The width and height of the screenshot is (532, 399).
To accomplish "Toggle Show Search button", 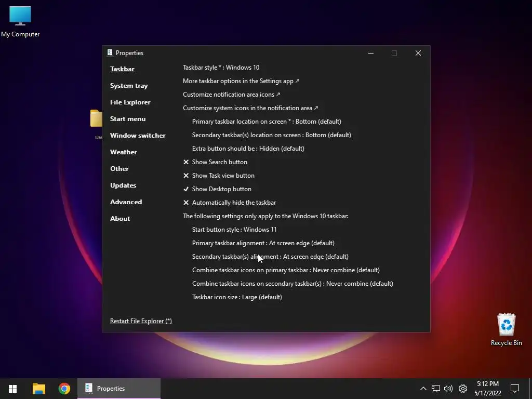I will [215, 162].
